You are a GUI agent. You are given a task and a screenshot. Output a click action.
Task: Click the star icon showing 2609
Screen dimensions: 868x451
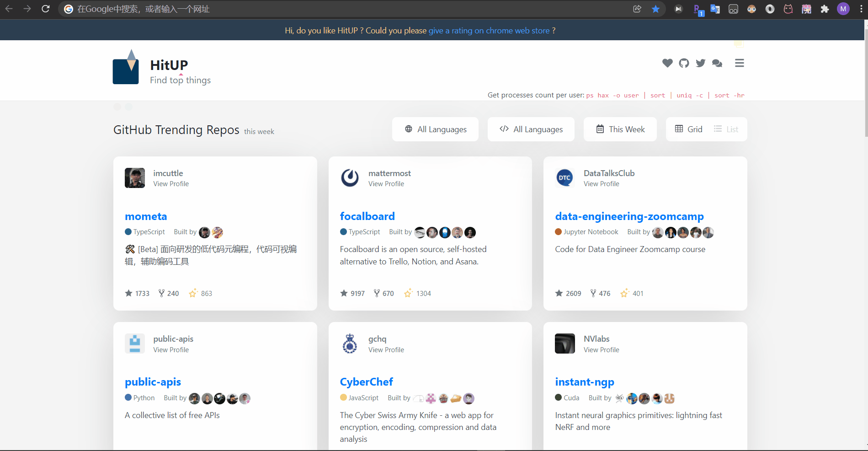click(x=559, y=293)
